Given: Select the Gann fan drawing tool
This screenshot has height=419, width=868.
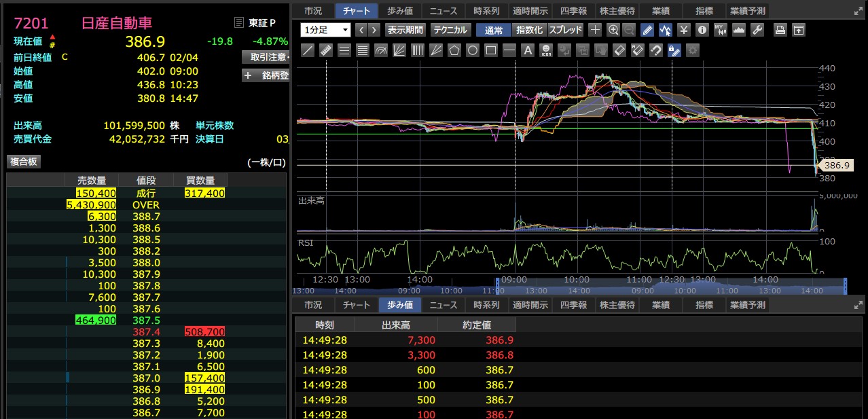Looking at the screenshot, I should 399,50.
